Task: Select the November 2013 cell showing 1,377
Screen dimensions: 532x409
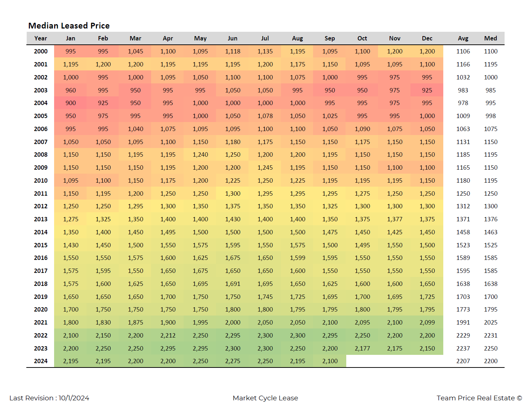Action: tap(395, 219)
